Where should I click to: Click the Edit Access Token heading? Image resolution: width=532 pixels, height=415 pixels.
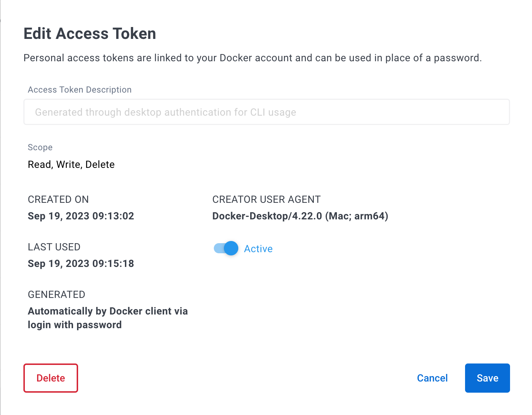click(90, 33)
